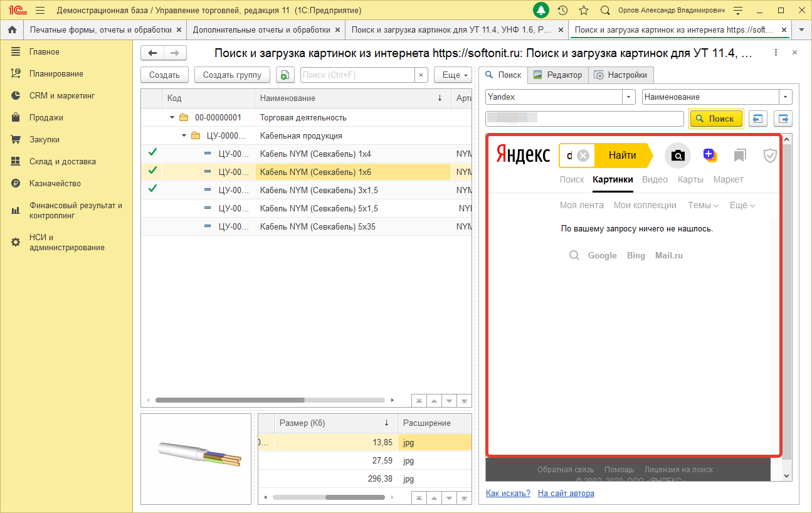
Task: Sort by the Наименование column header
Action: click(x=352, y=98)
